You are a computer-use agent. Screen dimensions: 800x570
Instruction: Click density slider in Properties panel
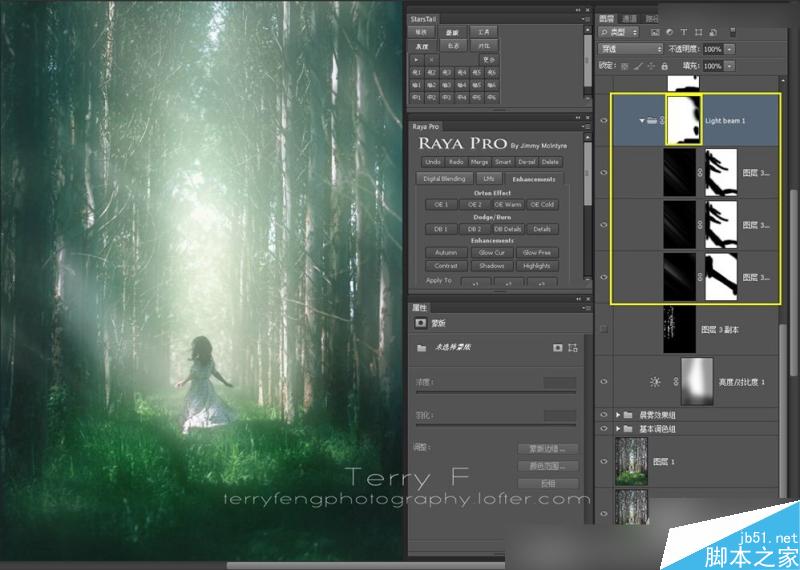click(496, 392)
